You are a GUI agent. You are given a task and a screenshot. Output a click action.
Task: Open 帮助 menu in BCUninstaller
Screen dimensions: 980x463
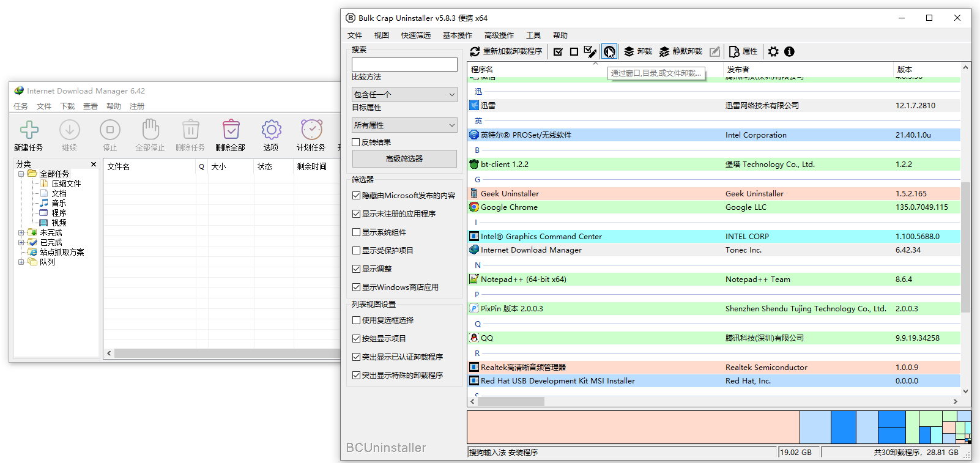[560, 35]
